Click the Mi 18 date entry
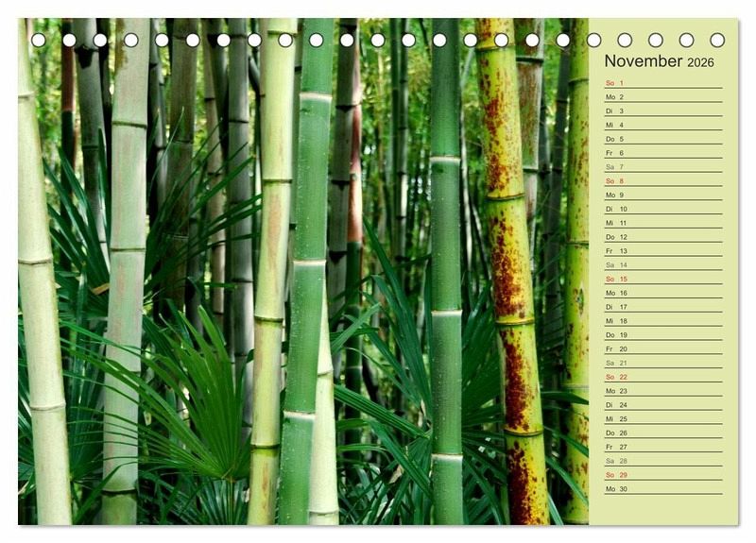The width and height of the screenshot is (756, 543). click(x=661, y=321)
